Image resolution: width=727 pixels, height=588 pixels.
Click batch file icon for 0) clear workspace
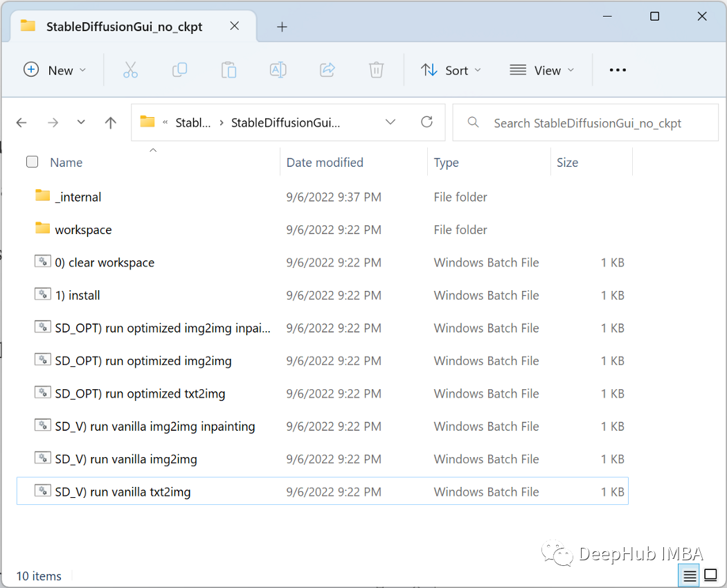(43, 262)
